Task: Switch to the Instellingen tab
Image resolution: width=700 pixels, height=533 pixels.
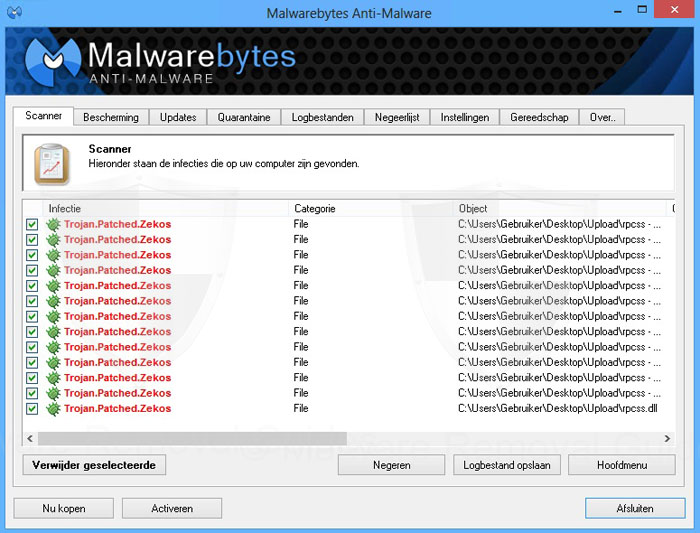Action: click(x=465, y=117)
